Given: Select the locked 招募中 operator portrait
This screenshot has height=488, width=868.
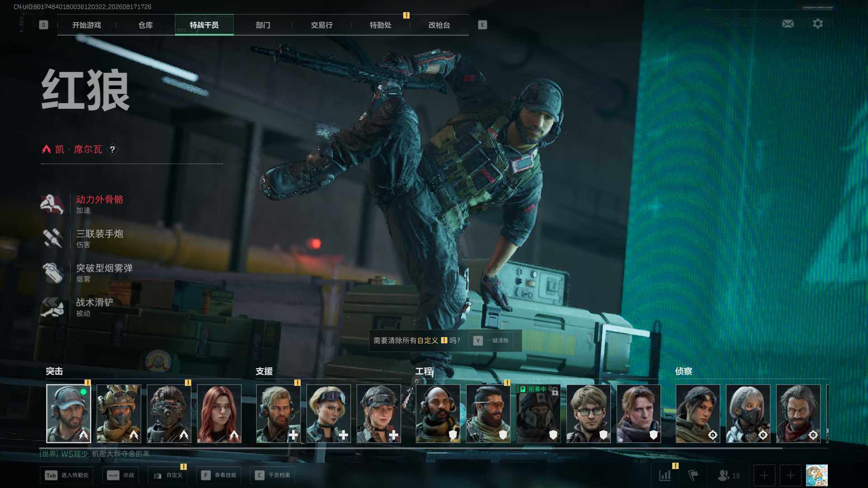Looking at the screenshot, I should (x=538, y=413).
